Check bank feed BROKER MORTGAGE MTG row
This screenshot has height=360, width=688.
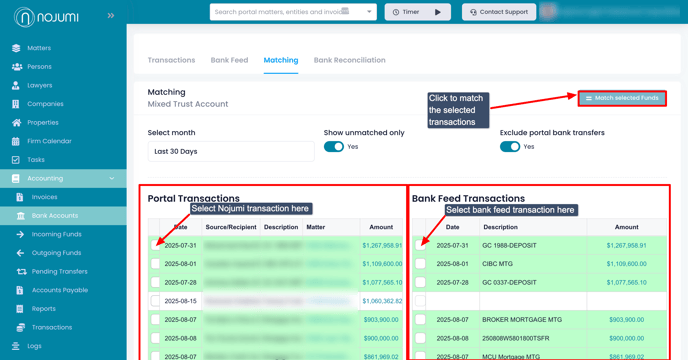[420, 320]
